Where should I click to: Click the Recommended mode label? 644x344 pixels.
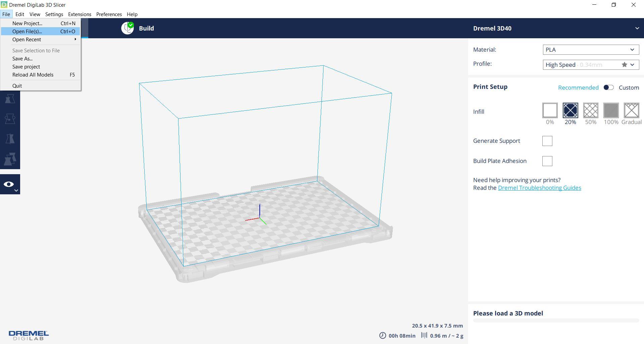(x=578, y=88)
